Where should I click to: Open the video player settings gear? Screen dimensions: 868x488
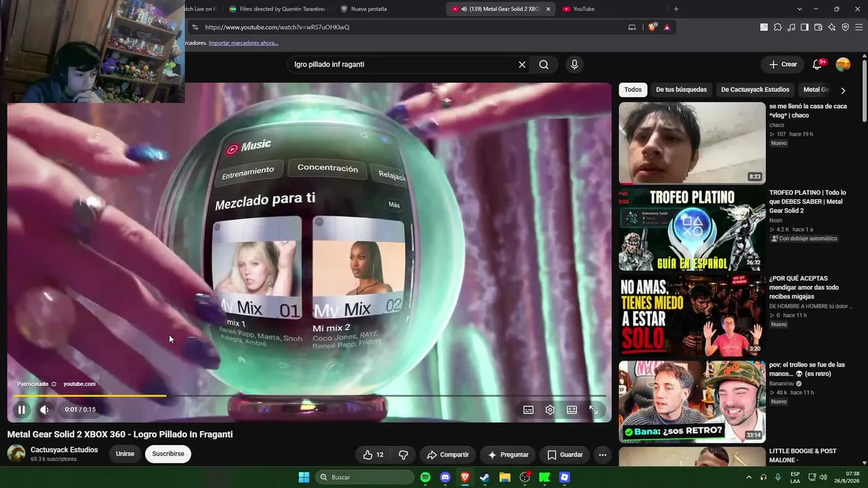tap(550, 409)
